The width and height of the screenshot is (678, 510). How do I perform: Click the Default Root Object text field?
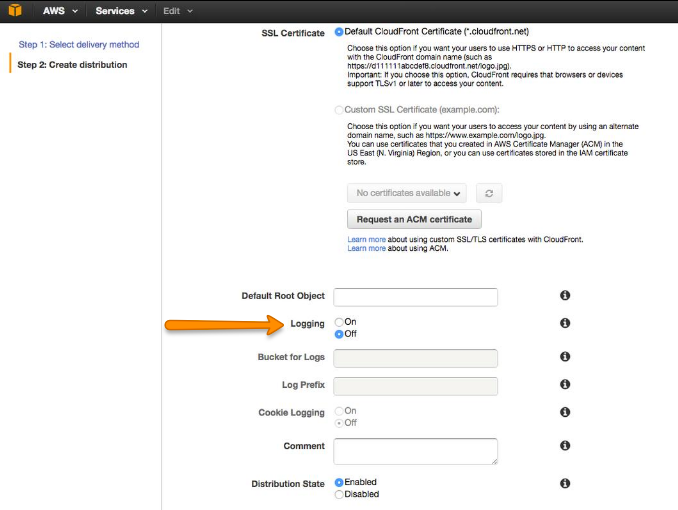415,297
